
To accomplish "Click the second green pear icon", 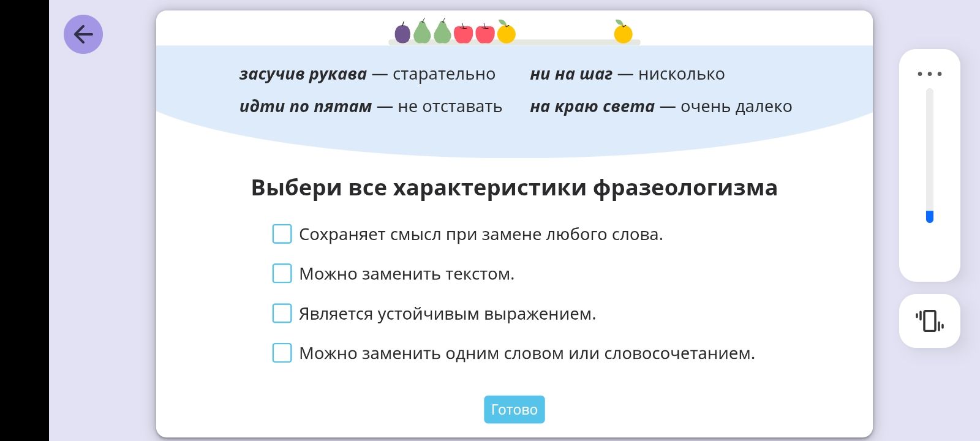I will (x=442, y=32).
